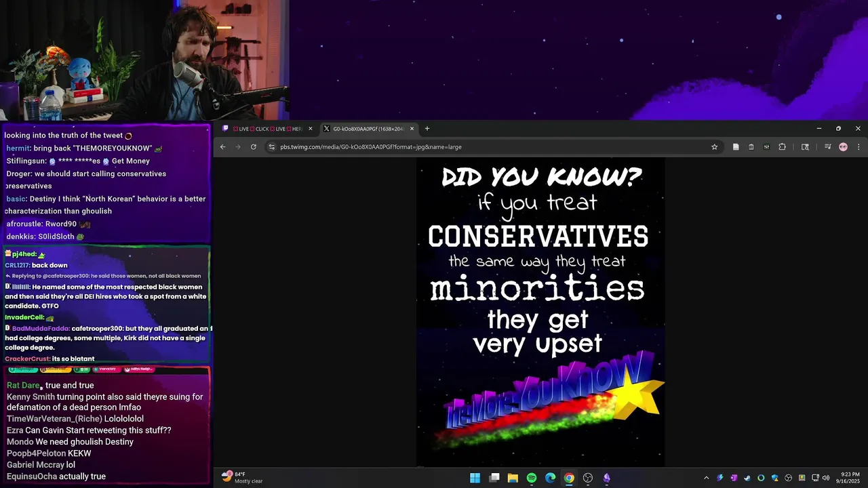Click the Steam tray icon
This screenshot has height=488, width=868.
(x=747, y=478)
